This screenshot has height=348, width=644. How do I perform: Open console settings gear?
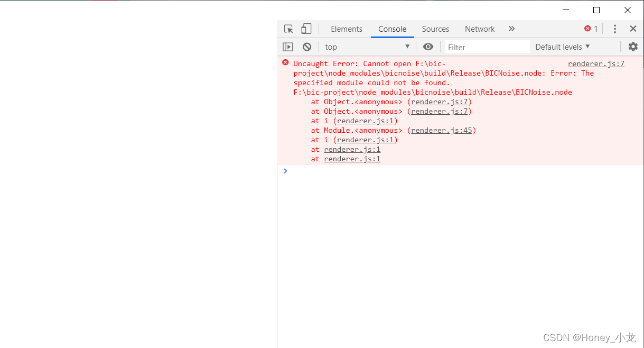pos(633,47)
